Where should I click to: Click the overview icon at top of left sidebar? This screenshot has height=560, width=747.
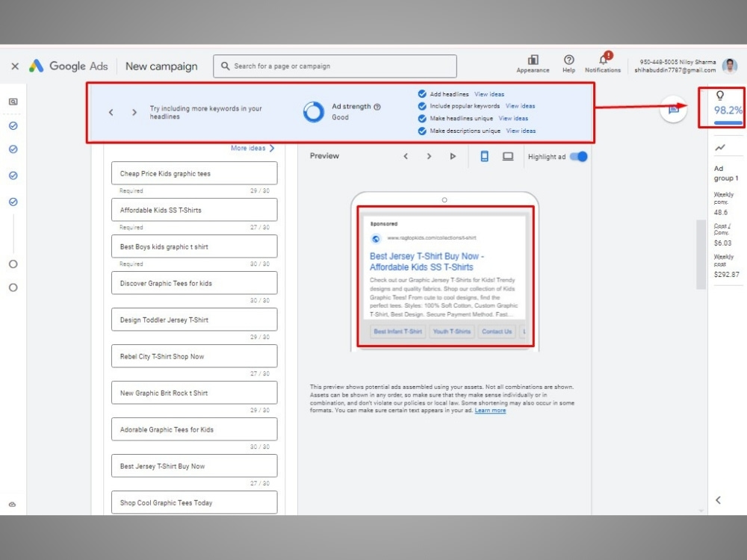(13, 102)
